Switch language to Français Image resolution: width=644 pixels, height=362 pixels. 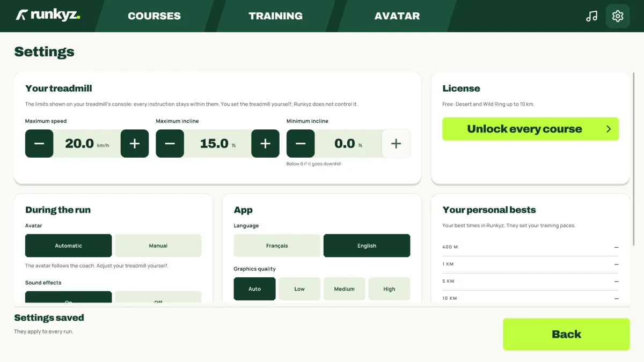pyautogui.click(x=277, y=246)
